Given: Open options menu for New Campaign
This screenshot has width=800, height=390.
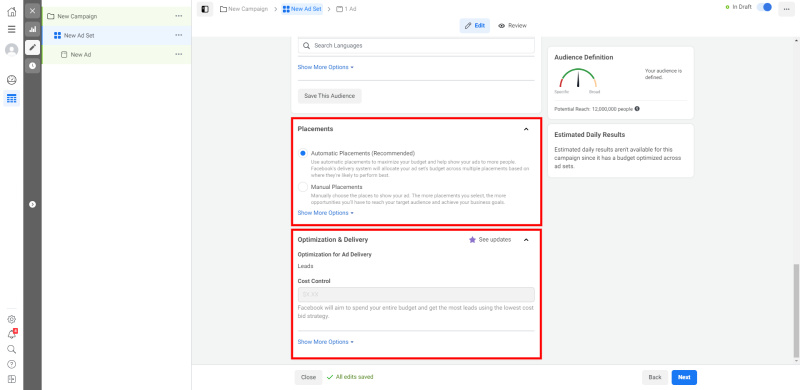Looking at the screenshot, I should coord(179,16).
